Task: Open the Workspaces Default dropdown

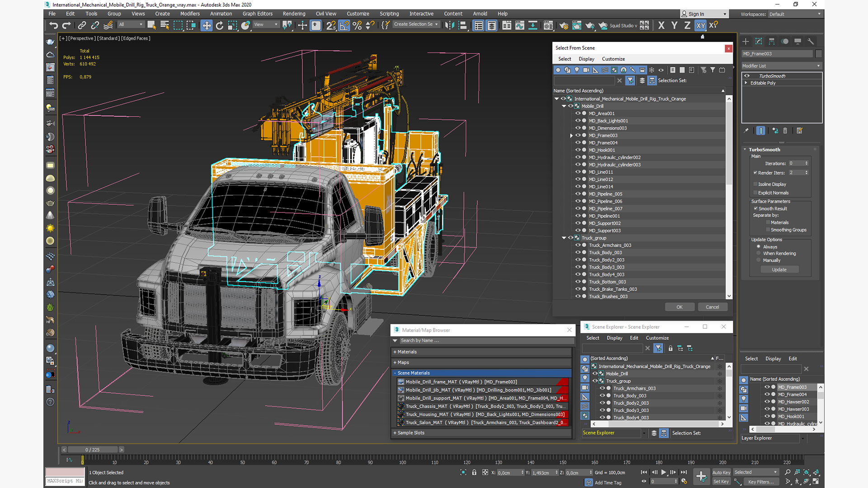Action: [795, 14]
